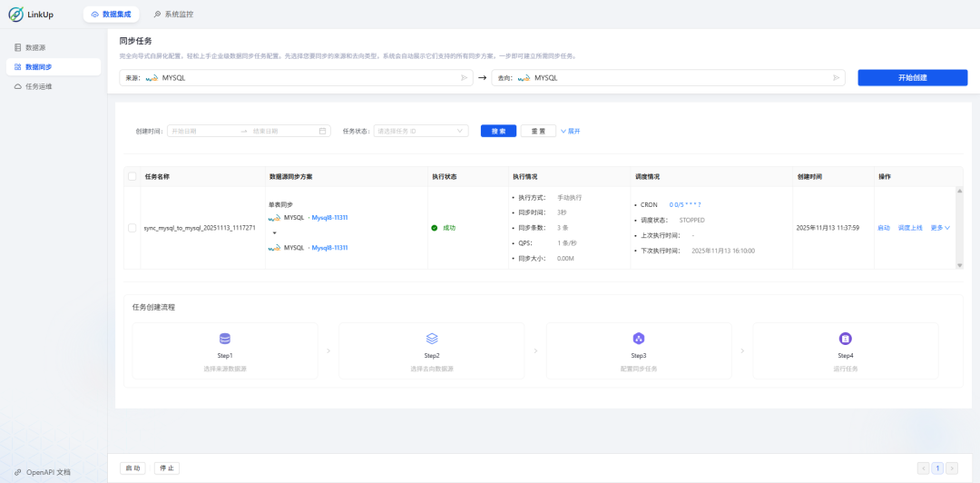Click the 执行状态 column header

click(445, 177)
